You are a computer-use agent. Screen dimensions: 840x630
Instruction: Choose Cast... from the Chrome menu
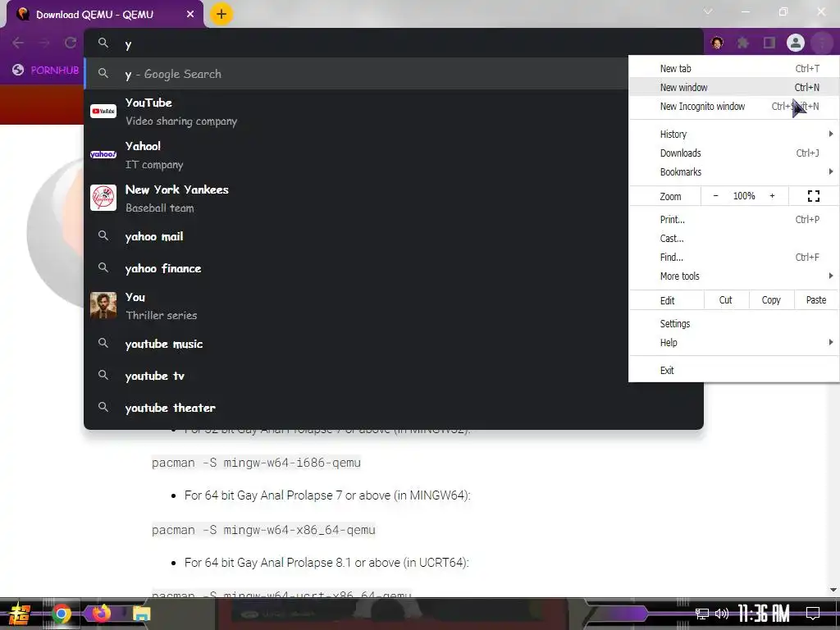(734, 239)
